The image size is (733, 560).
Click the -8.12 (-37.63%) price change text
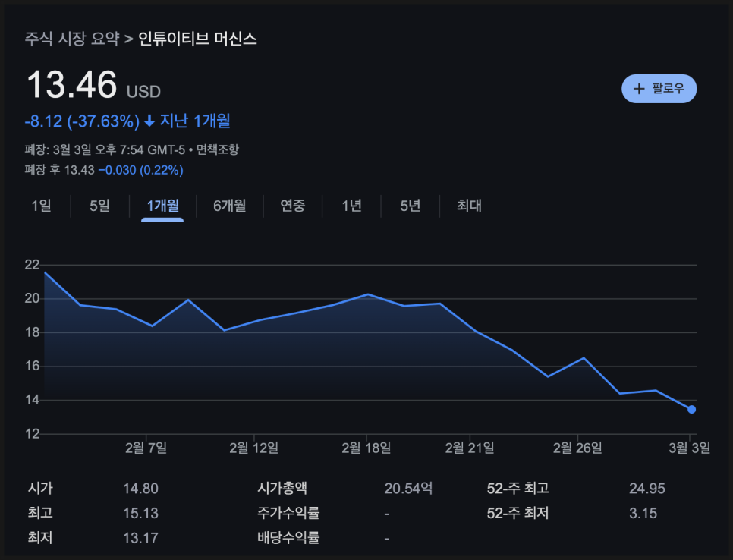click(82, 121)
